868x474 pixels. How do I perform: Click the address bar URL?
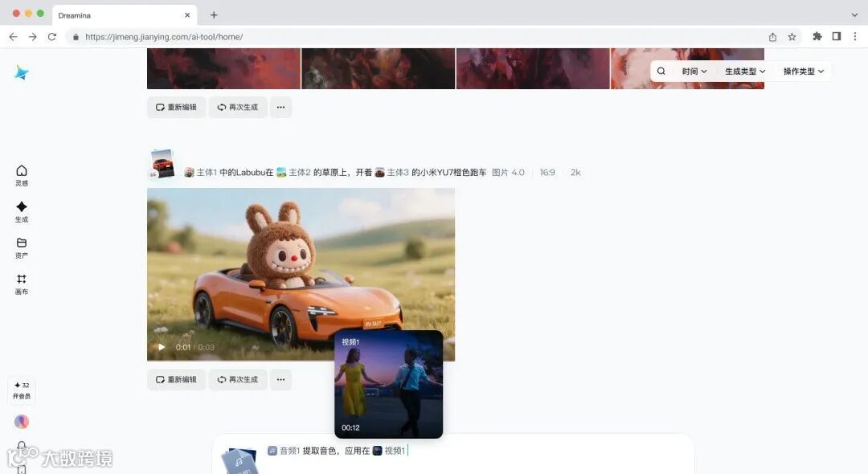click(164, 36)
